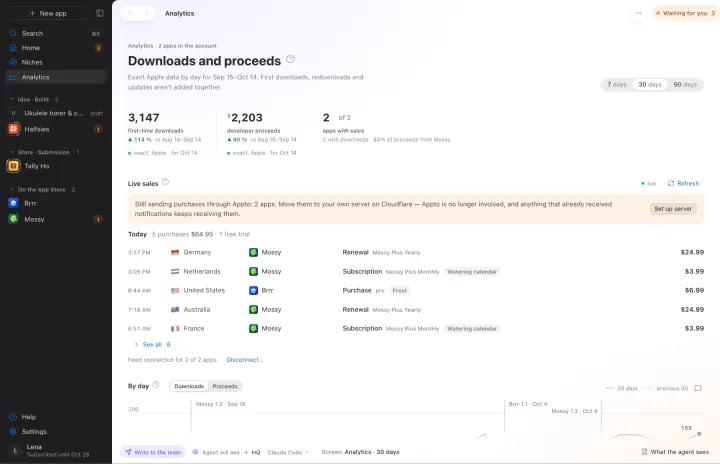The image size is (720, 464).
Task: Open the Halfsies app
Action: tap(56, 129)
